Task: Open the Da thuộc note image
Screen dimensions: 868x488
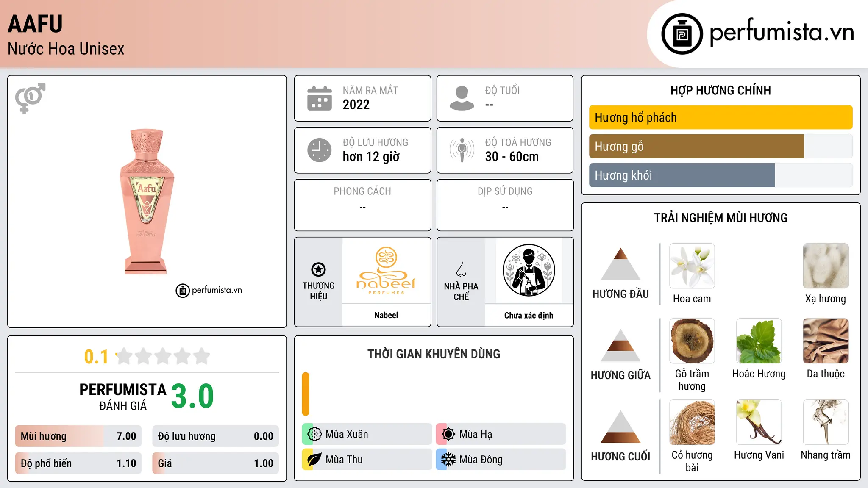Action: (826, 341)
